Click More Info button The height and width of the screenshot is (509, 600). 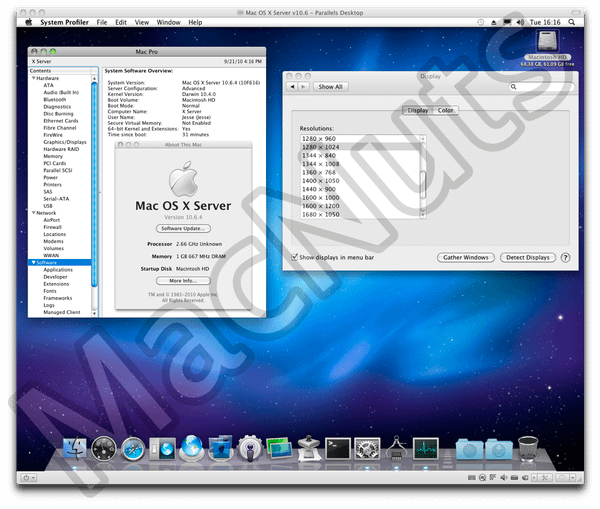(183, 281)
